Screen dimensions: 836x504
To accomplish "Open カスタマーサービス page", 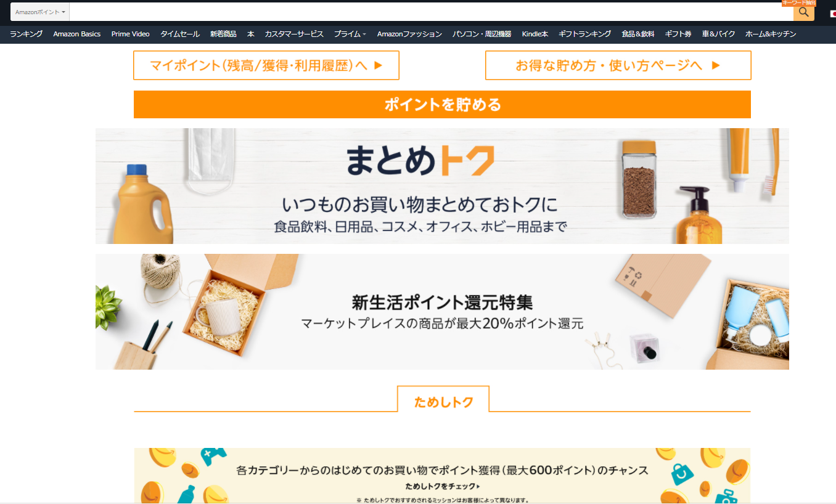I will (294, 34).
